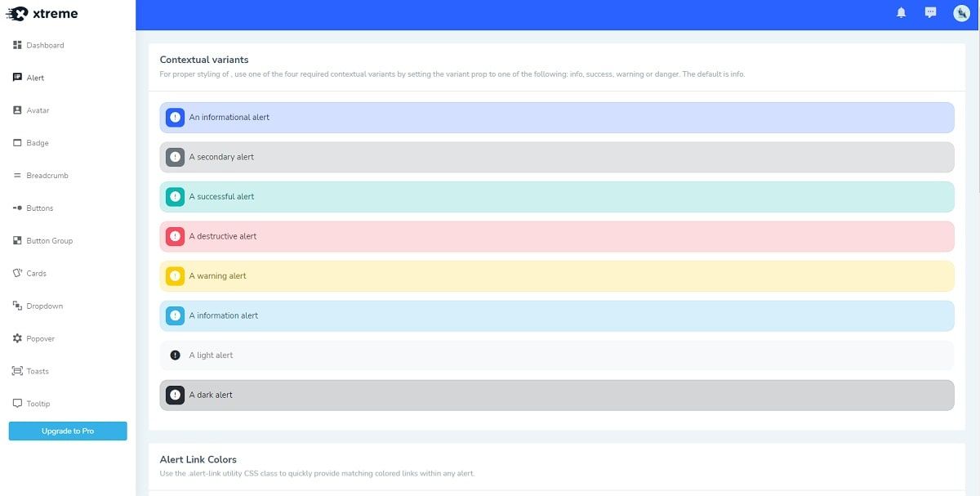Click the info icon in the informational alert
This screenshot has height=496, width=980.
(175, 117)
